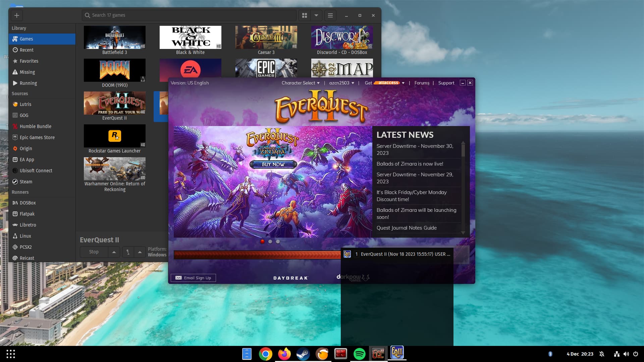This screenshot has width=644, height=362.
Task: Select the Reicast runner icon
Action: [x=15, y=258]
